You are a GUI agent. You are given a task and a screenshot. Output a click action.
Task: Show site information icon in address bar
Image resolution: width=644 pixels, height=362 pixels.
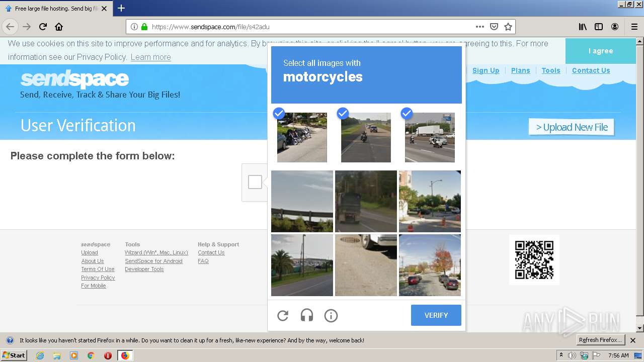click(134, 27)
